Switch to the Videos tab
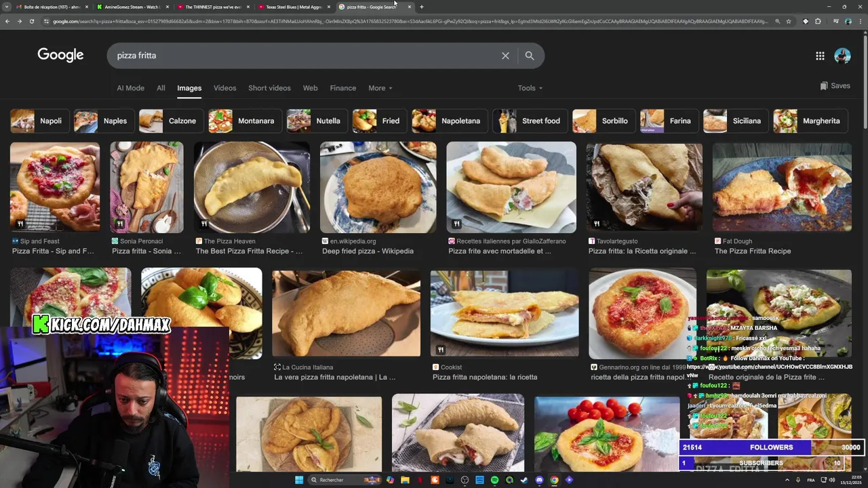The height and width of the screenshot is (488, 868). [224, 88]
